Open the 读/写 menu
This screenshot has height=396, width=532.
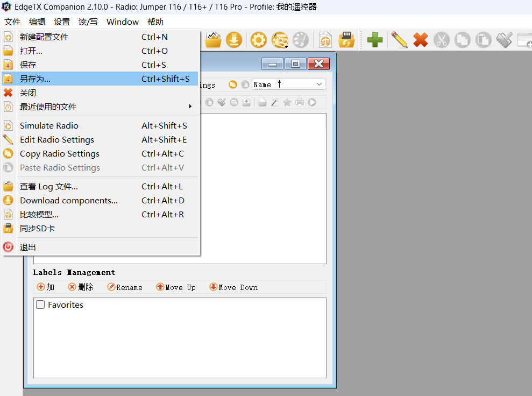point(88,22)
